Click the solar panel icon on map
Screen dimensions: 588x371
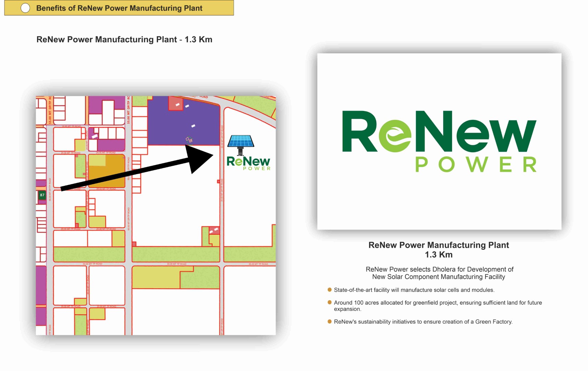pyautogui.click(x=241, y=144)
